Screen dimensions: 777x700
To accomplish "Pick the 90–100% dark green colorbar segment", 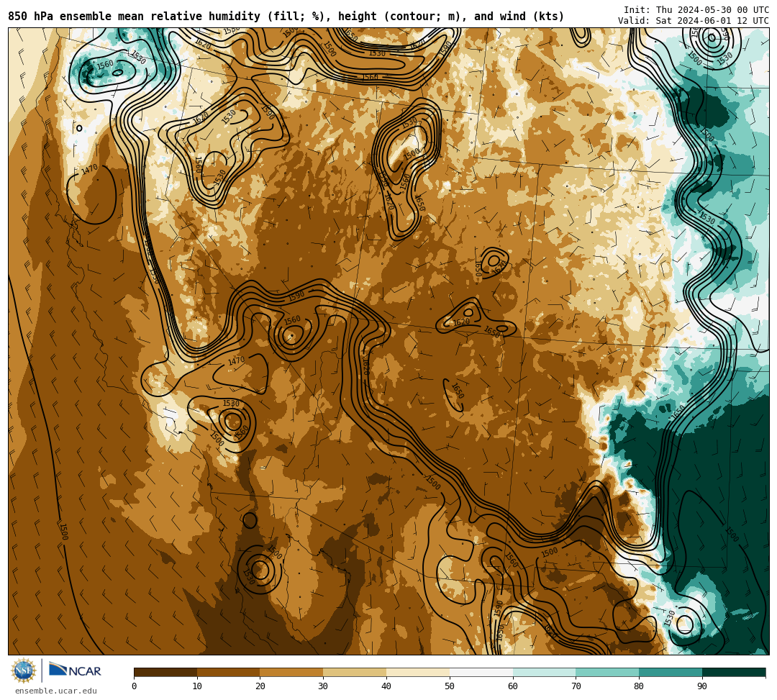I will (734, 672).
